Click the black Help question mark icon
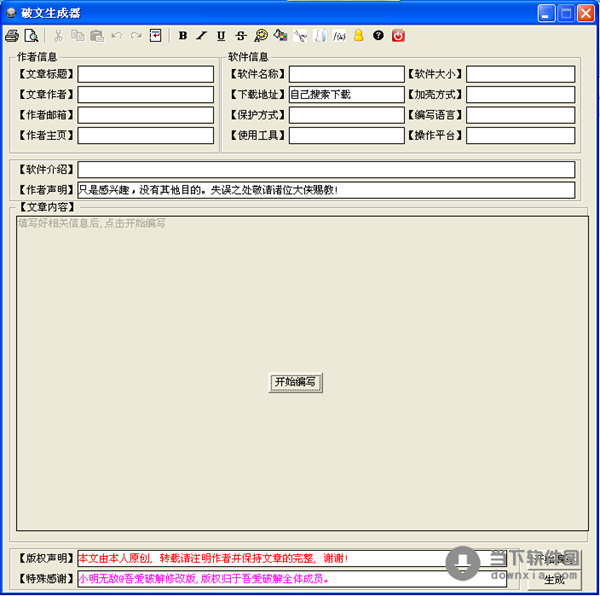 (x=378, y=36)
